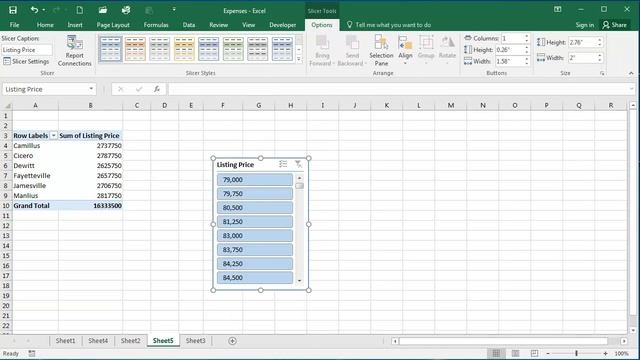Open Slicer Settings dialog
Image resolution: width=640 pixels, height=360 pixels.
point(26,61)
